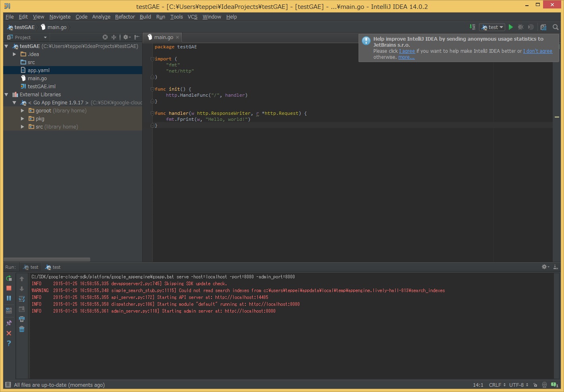Toggle scroll to end in console
The height and width of the screenshot is (392, 564).
coord(22,309)
